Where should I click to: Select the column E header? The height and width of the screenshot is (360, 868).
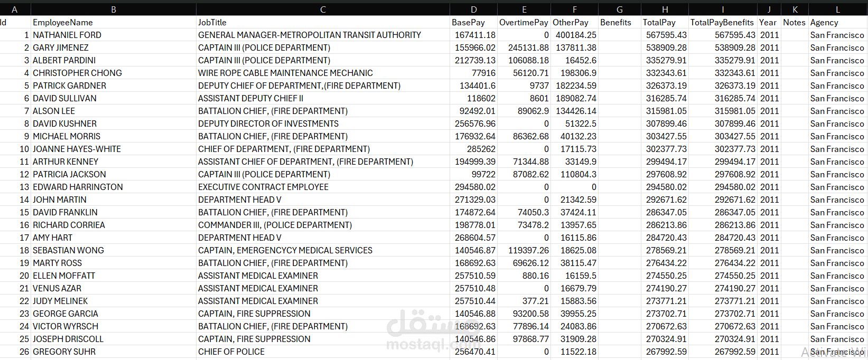pyautogui.click(x=524, y=10)
